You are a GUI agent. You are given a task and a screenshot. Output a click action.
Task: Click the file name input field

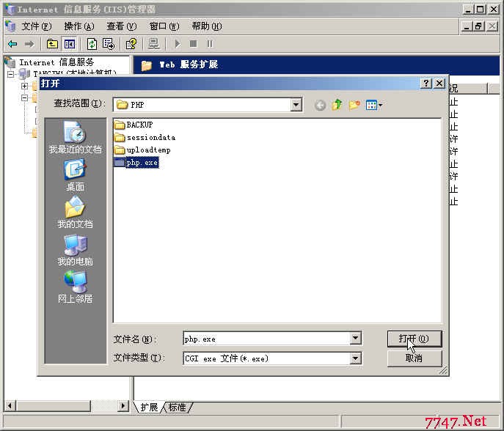pyautogui.click(x=266, y=339)
